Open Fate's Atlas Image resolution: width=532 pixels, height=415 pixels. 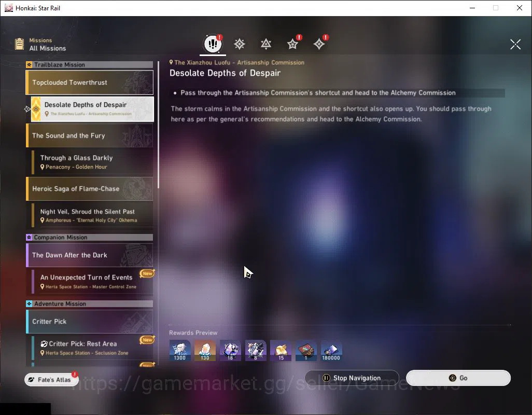pos(51,379)
